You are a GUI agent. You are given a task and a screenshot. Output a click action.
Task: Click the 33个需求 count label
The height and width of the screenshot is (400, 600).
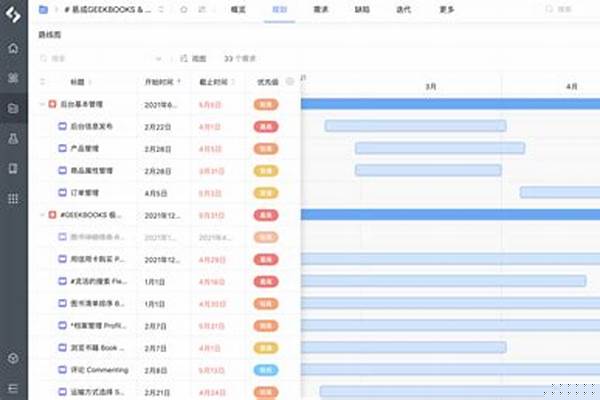click(240, 59)
